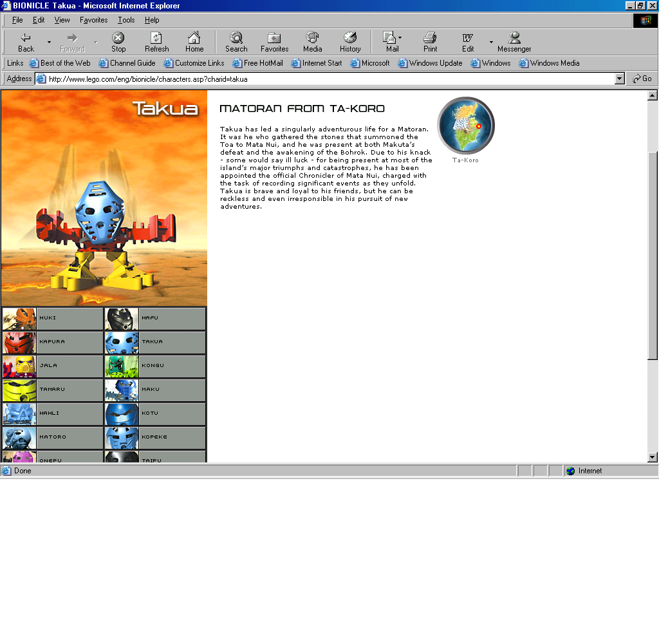
Task: Select the Tamaru character entry
Action: click(53, 390)
